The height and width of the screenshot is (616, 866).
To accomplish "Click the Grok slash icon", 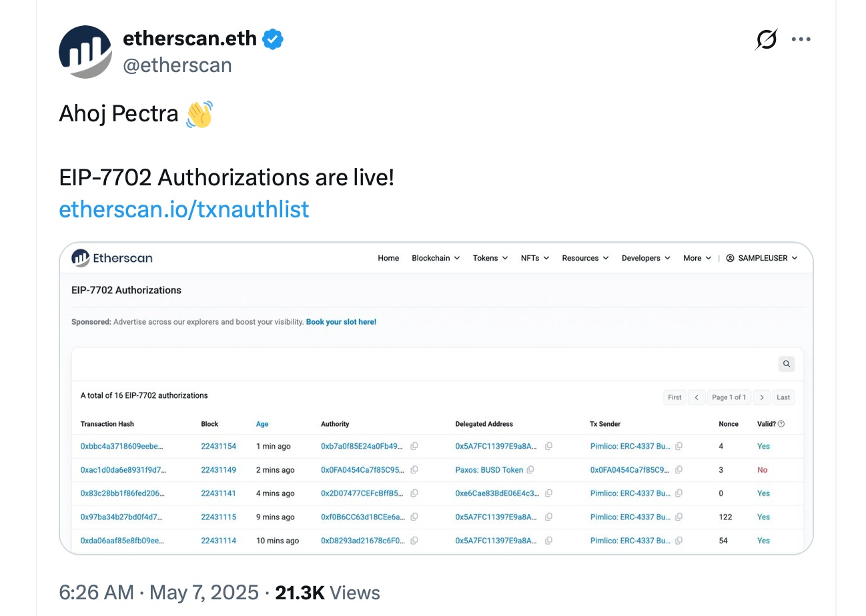I will pos(766,40).
